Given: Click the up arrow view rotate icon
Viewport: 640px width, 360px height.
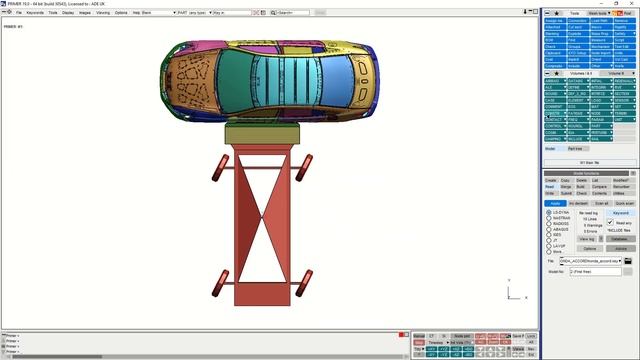Looking at the screenshot, I should (491, 349).
